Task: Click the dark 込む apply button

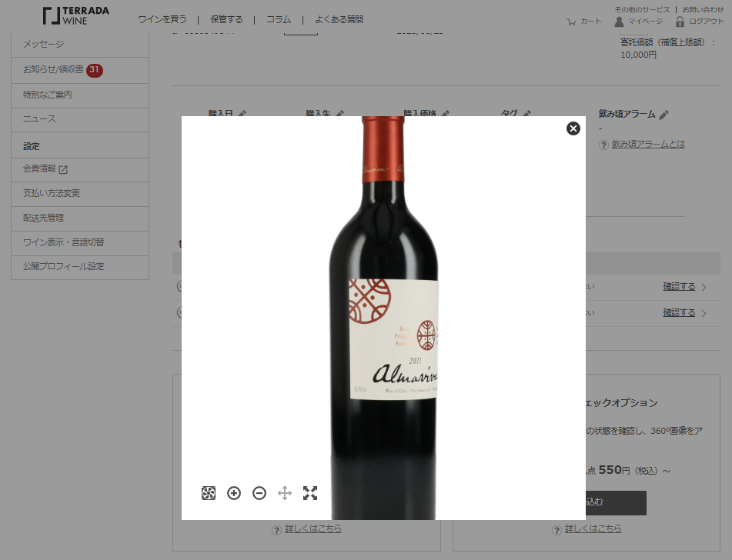Action: pos(617,502)
